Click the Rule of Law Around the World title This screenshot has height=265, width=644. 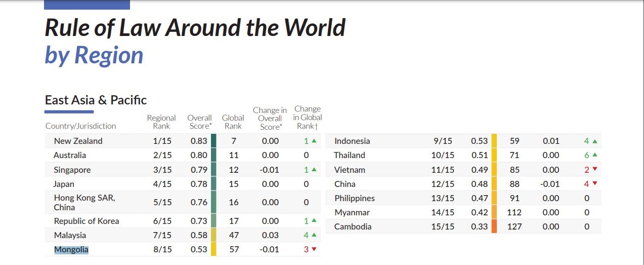pyautogui.click(x=195, y=28)
